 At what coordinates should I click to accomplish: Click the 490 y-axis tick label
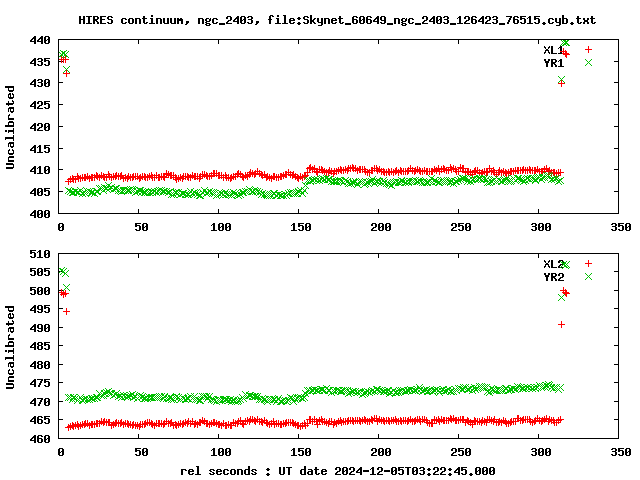(x=40, y=328)
